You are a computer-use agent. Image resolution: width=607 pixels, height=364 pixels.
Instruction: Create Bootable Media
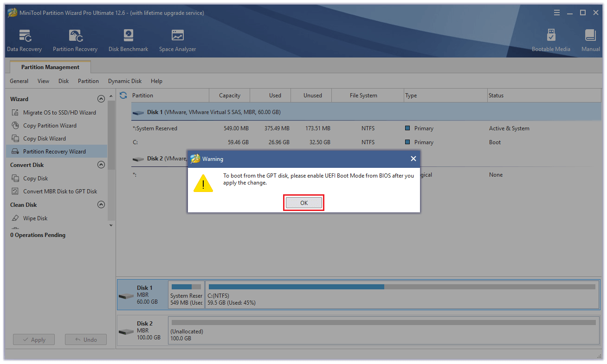click(x=551, y=41)
